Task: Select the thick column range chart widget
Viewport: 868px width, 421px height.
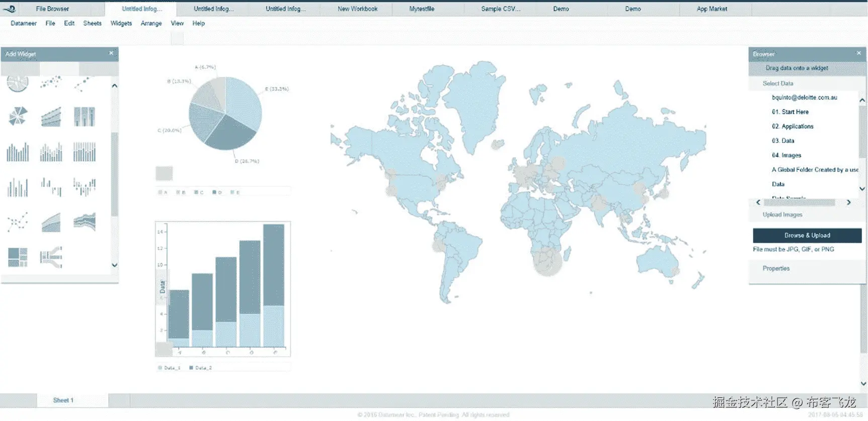Action: click(84, 116)
